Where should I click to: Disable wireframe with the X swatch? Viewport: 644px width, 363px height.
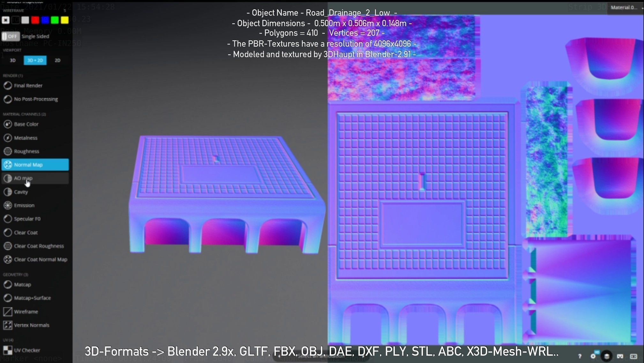(x=5, y=20)
